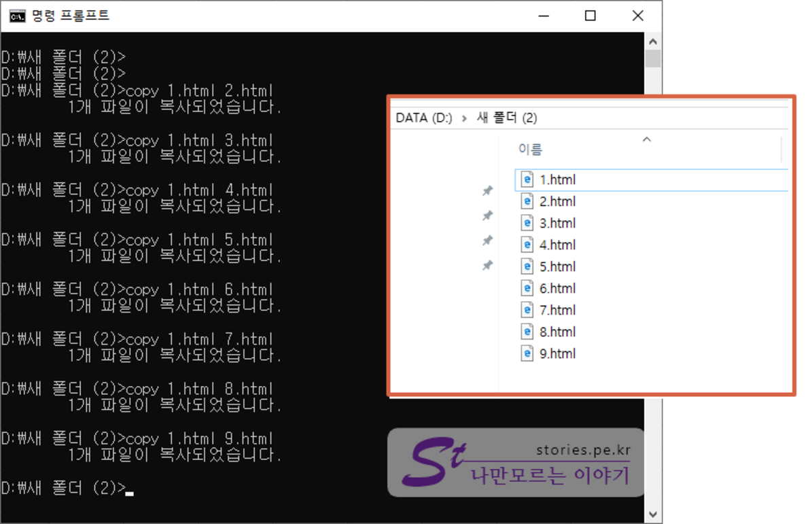Expand the chevron after DATA (D:) breadcrumb
This screenshot has width=812, height=524.
coord(464,118)
